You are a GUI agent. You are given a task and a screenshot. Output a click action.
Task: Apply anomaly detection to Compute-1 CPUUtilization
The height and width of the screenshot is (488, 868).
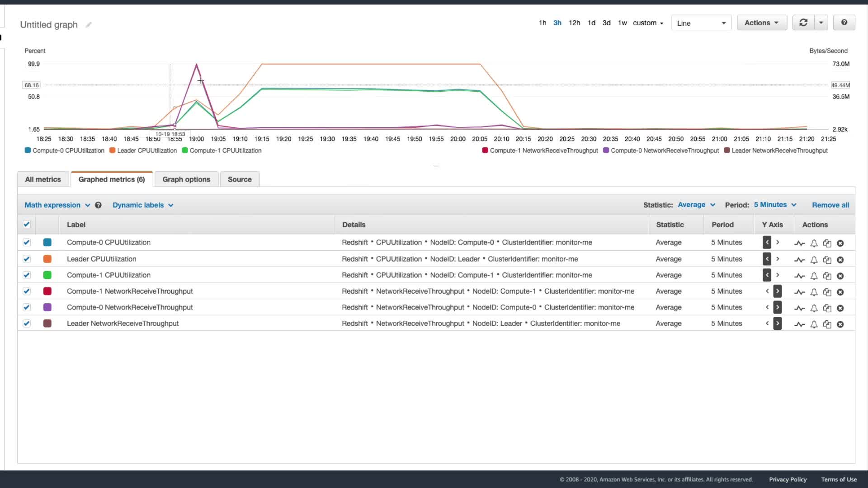(799, 276)
